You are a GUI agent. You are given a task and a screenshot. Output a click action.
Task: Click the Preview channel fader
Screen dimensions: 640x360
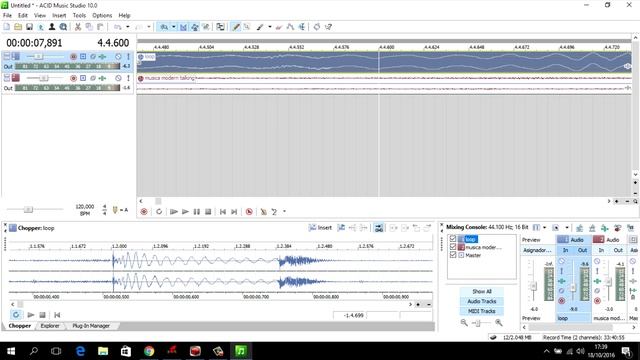(533, 286)
